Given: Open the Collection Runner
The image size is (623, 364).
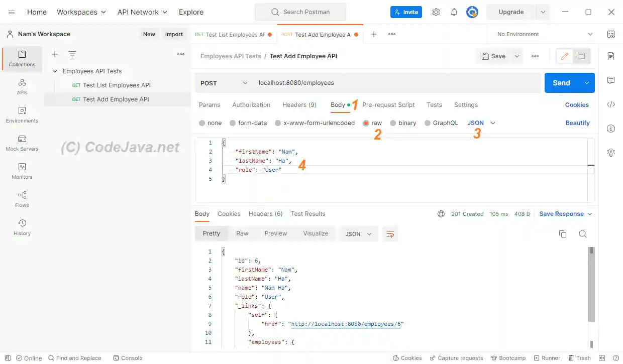Looking at the screenshot, I should point(547,358).
